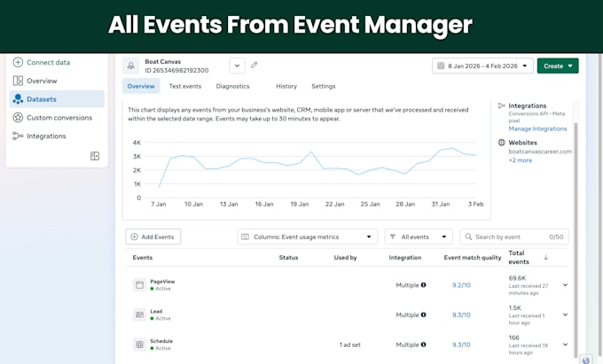Click the Websites globe icon
The height and width of the screenshot is (364, 603).
(502, 143)
